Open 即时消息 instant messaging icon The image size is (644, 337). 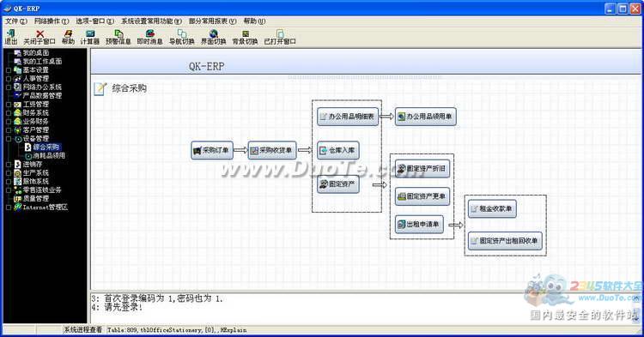pos(149,37)
